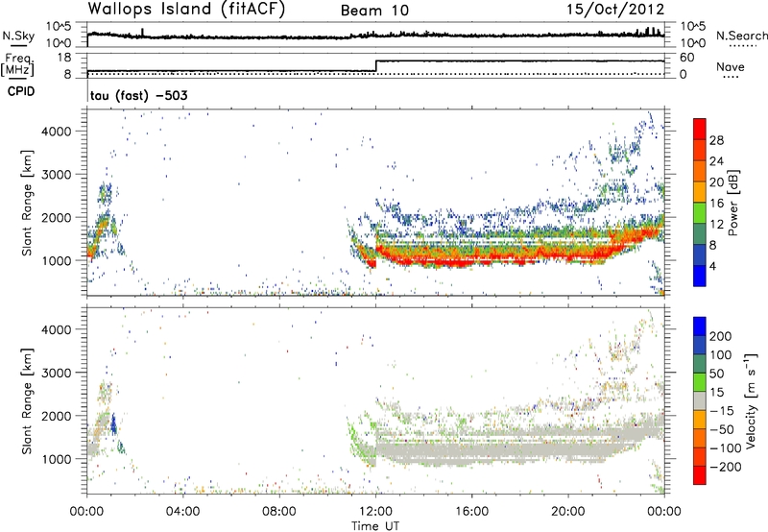Select the "Beam 10" label
This screenshot has width=768, height=532.
point(374,11)
